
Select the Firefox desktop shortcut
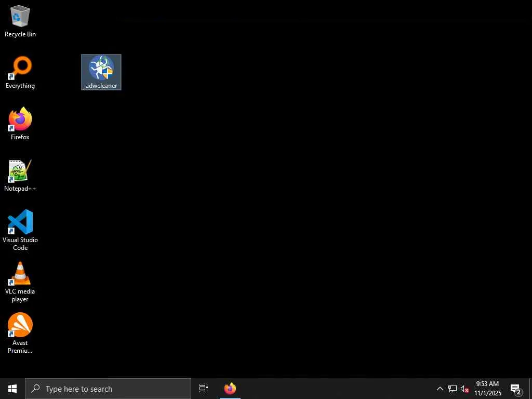click(20, 124)
